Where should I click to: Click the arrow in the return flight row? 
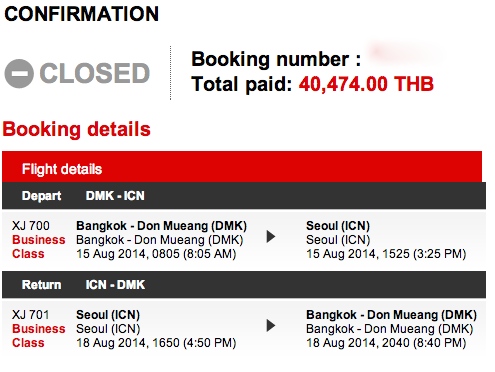coord(271,326)
